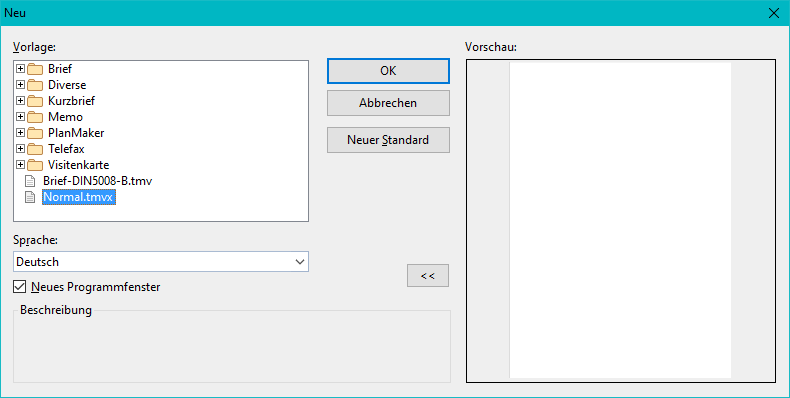Image resolution: width=790 pixels, height=398 pixels.
Task: Select the Diverse folder label
Action: point(67,85)
